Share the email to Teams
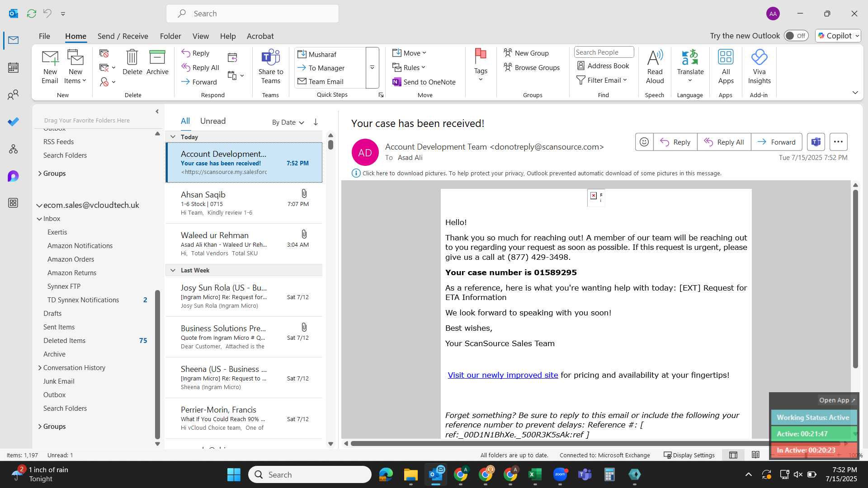This screenshot has width=868, height=488. click(x=271, y=67)
